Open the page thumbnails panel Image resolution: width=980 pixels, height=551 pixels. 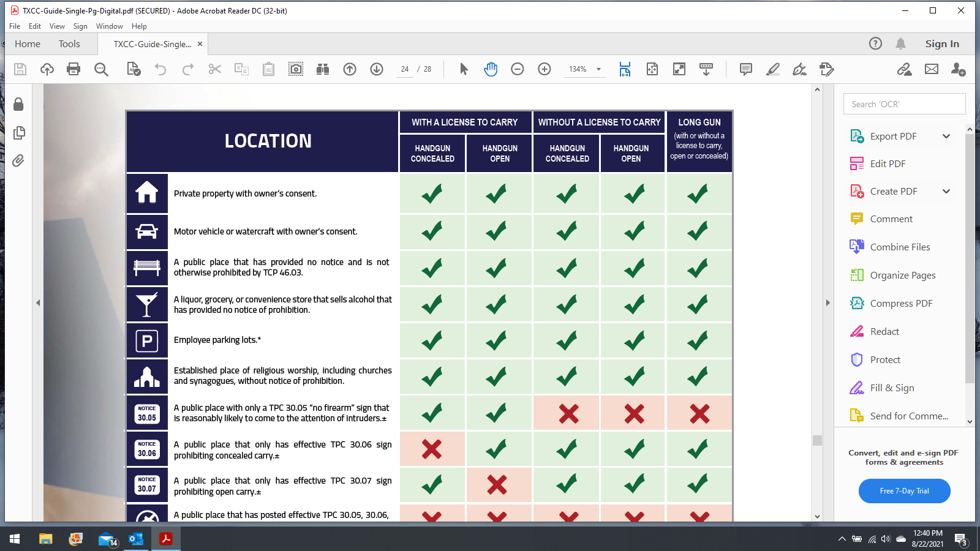click(18, 132)
